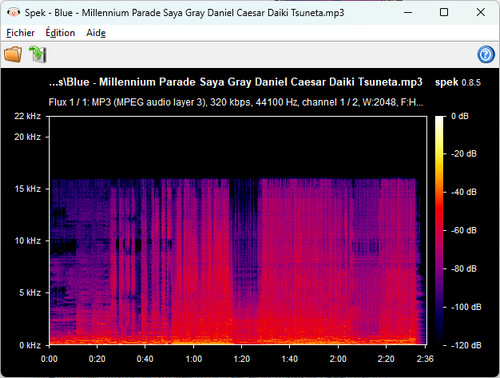Viewport: 500px width, 378px height.
Task: Click the 2:20 time label
Action: [386, 359]
